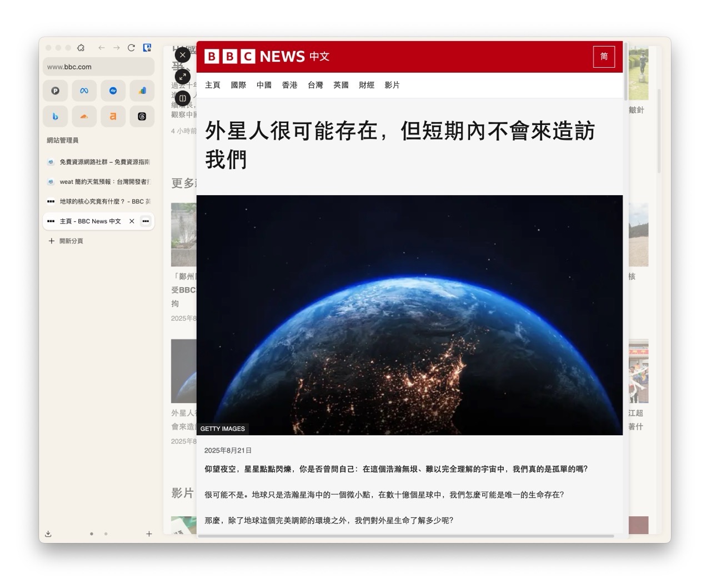Click the article headline 外星人很可能存在
711x588 pixels.
[399, 146]
